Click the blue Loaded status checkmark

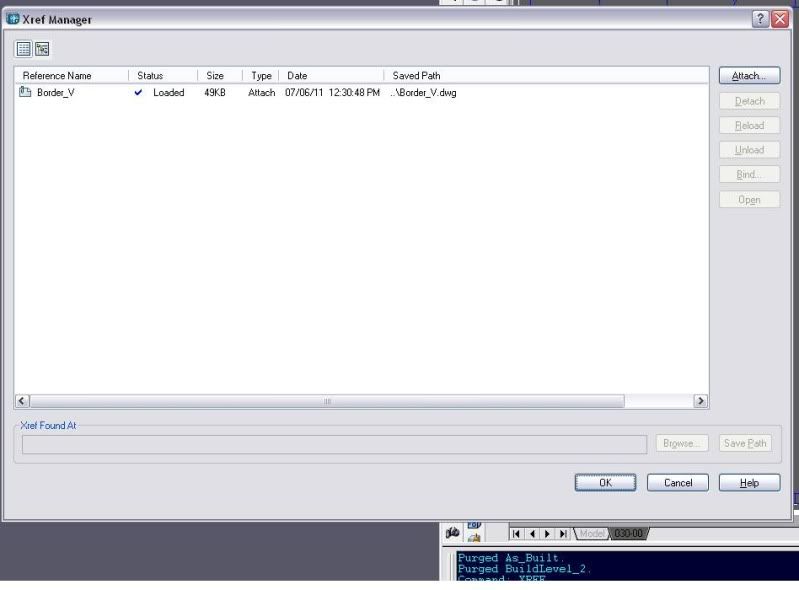[x=138, y=93]
